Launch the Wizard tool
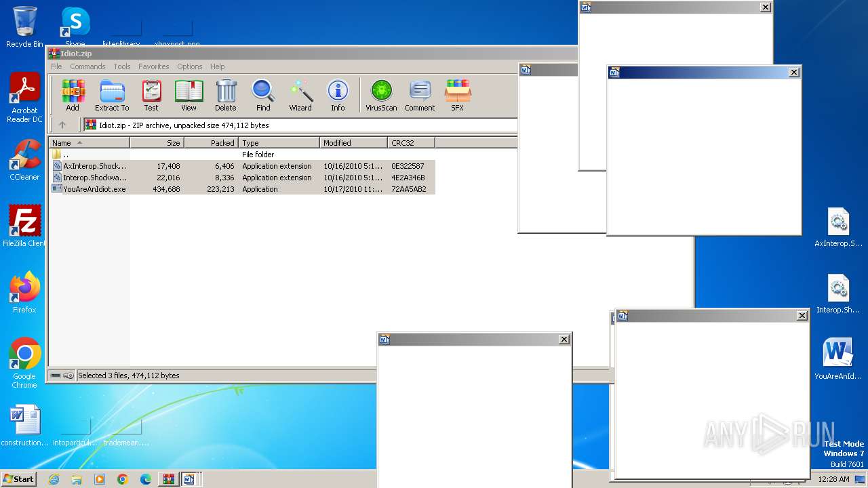Image resolution: width=868 pixels, height=488 pixels. coord(300,95)
